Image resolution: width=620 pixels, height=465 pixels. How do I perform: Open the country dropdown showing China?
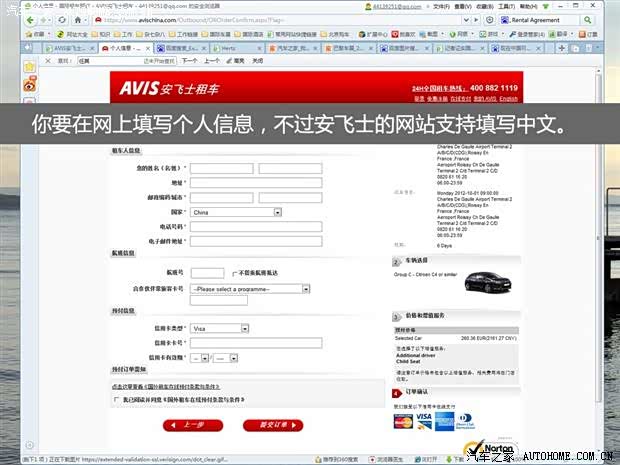click(237, 212)
